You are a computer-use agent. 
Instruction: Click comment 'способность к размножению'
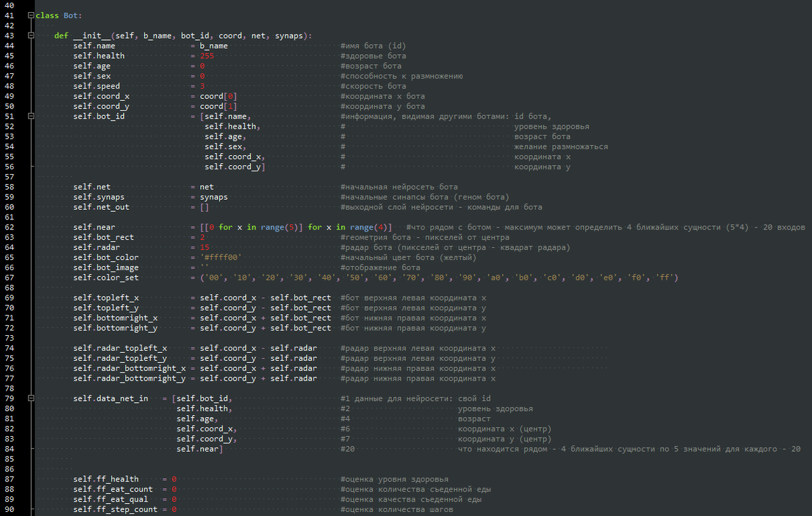coord(404,76)
